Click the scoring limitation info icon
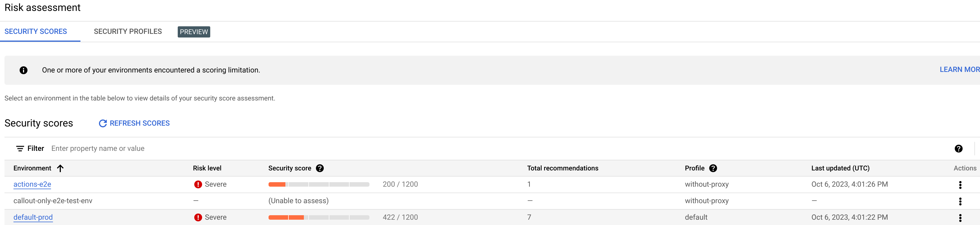980x225 pixels. (23, 70)
